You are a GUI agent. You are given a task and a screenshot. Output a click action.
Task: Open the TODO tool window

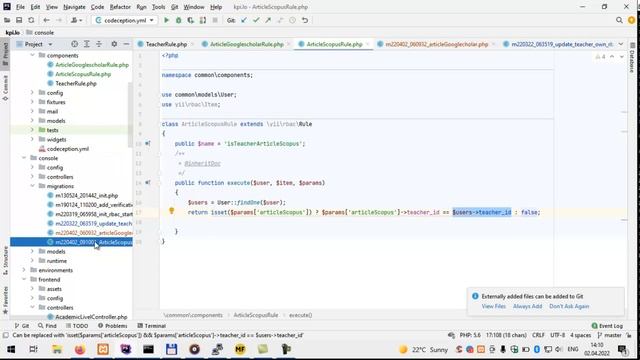click(x=77, y=326)
